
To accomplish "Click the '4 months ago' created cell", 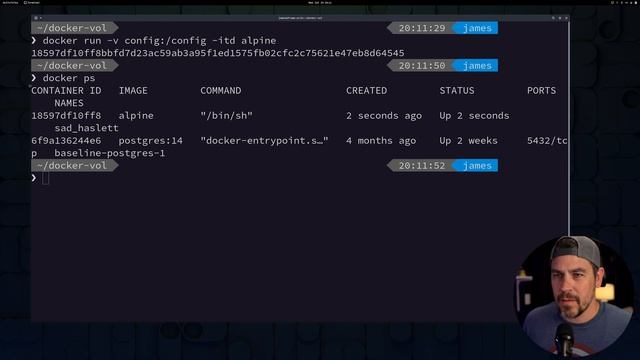I will 381,140.
